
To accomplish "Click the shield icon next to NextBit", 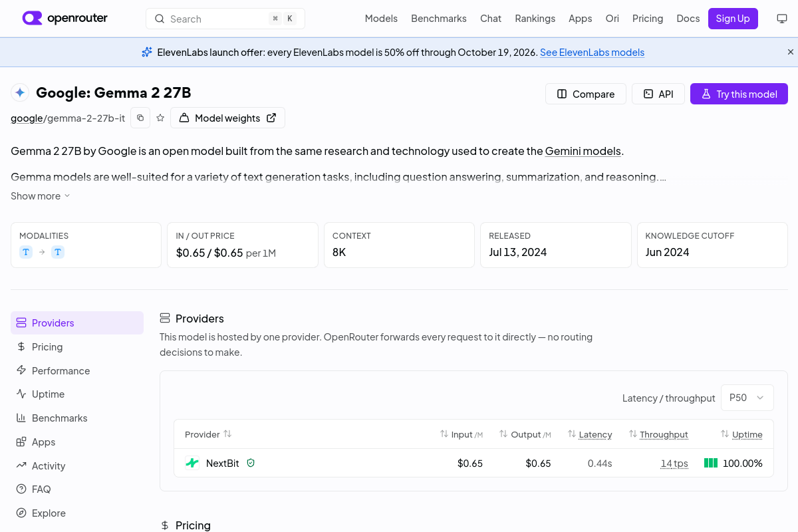I will 251,463.
